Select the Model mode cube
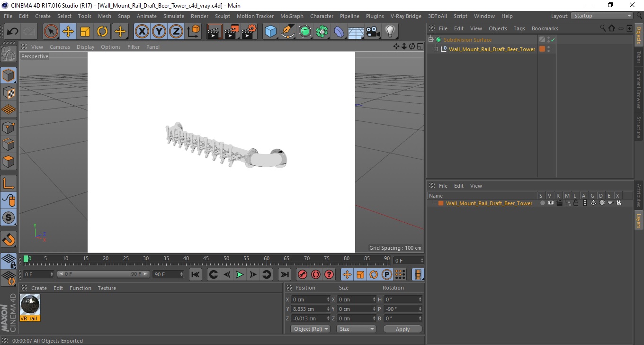 (x=9, y=75)
